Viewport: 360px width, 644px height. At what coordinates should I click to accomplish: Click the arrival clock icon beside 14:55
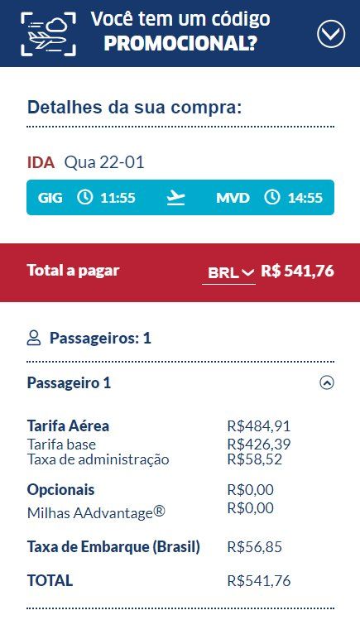[271, 198]
